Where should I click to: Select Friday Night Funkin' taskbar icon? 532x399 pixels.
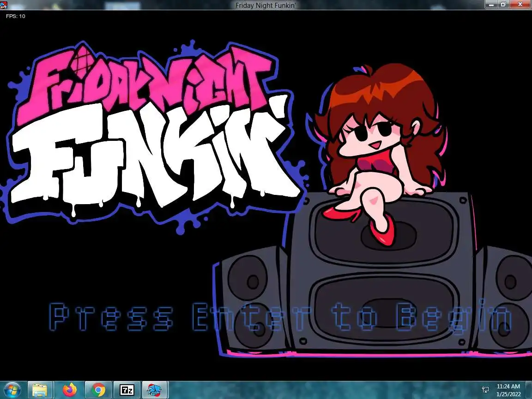click(x=155, y=390)
